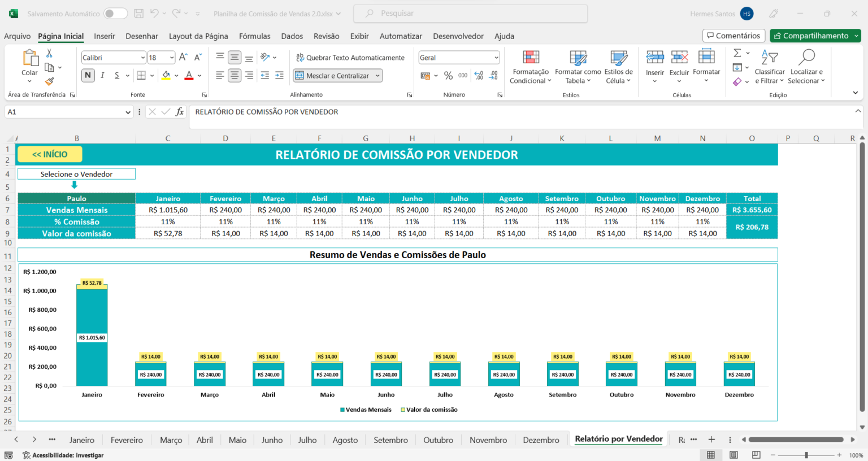Click the Cut scissors icon
This screenshot has width=868, height=461.
coord(49,53)
